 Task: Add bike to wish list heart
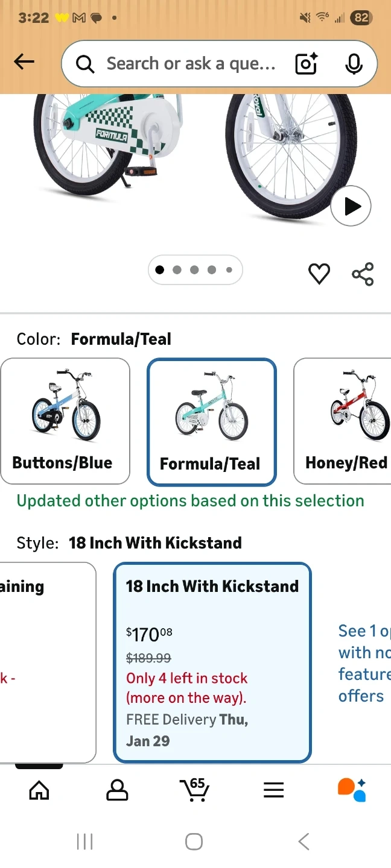[x=319, y=274]
